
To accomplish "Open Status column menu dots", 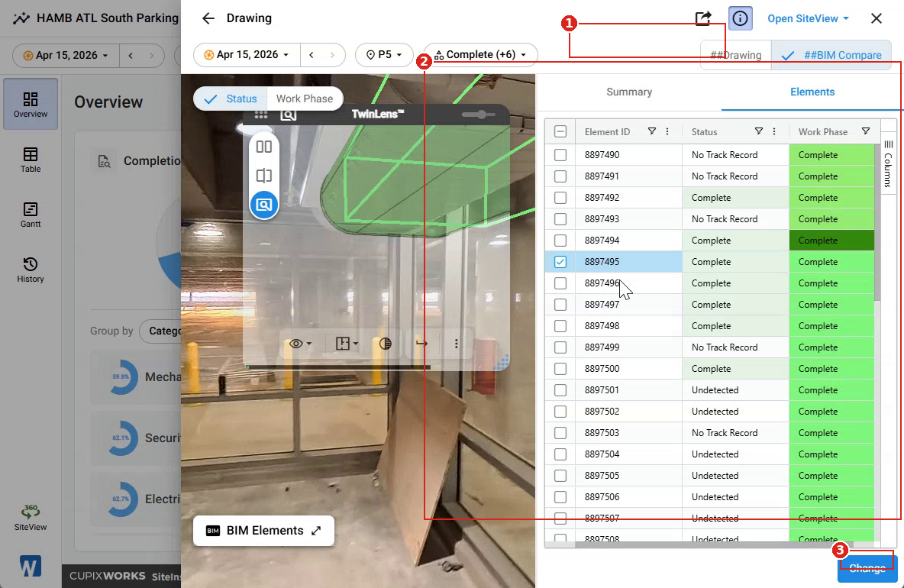I will tap(773, 131).
